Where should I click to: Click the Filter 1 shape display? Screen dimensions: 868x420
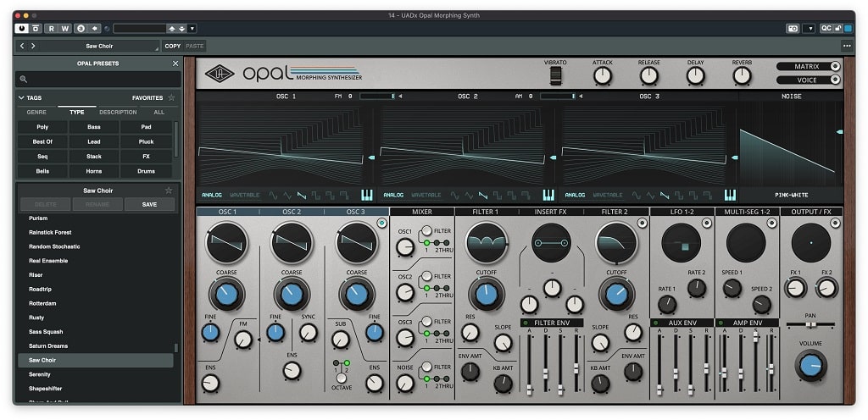click(x=487, y=243)
